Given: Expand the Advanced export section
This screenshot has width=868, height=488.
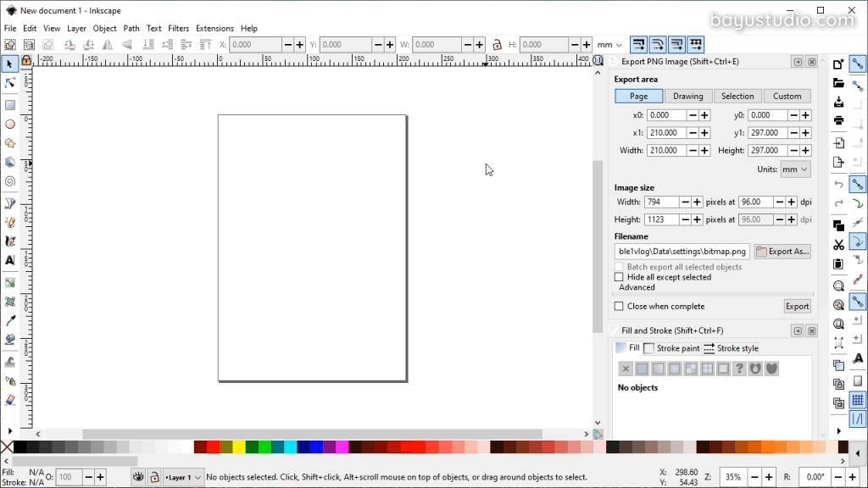Looking at the screenshot, I should (x=637, y=287).
